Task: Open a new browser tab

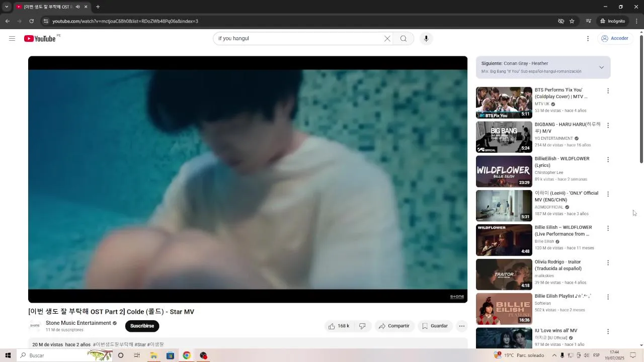Action: pyautogui.click(x=98, y=7)
